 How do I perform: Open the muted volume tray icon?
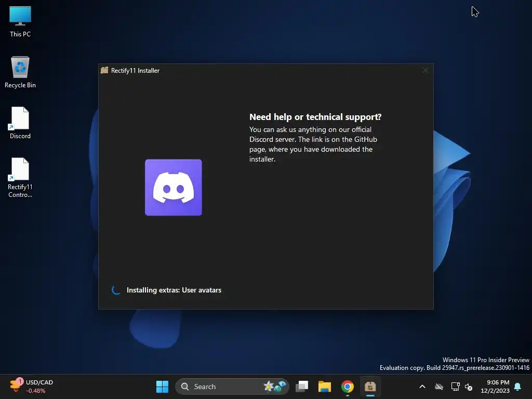tap(469, 387)
